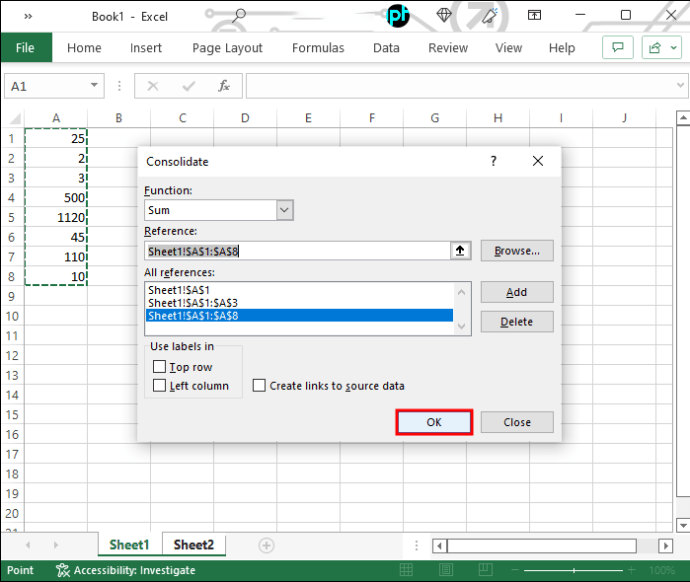This screenshot has height=582, width=690.
Task: Open Ribbon Display Options icon
Action: click(534, 15)
